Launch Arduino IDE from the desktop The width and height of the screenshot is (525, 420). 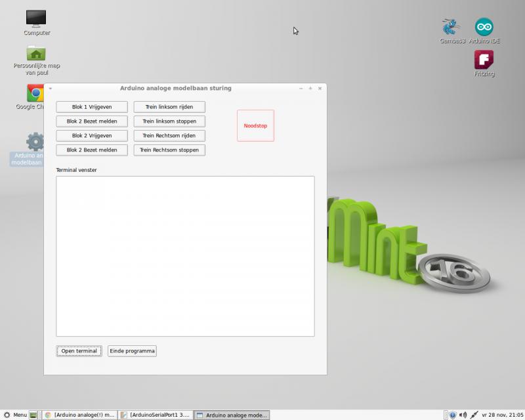coord(484,31)
